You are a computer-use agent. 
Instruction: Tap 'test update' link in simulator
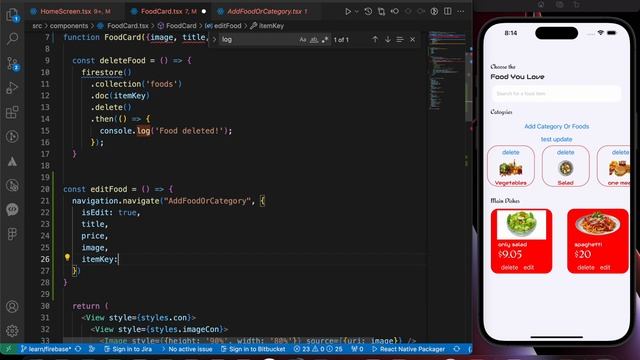[556, 139]
